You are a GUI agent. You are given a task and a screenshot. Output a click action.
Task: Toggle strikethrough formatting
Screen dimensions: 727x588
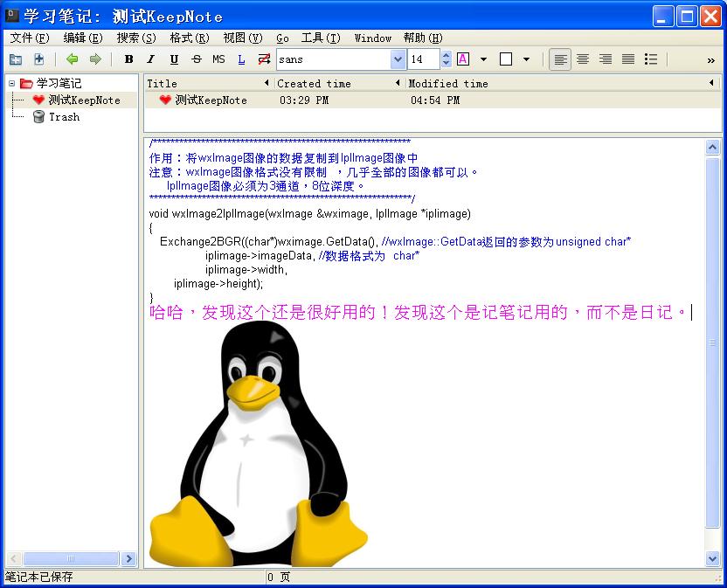(197, 59)
